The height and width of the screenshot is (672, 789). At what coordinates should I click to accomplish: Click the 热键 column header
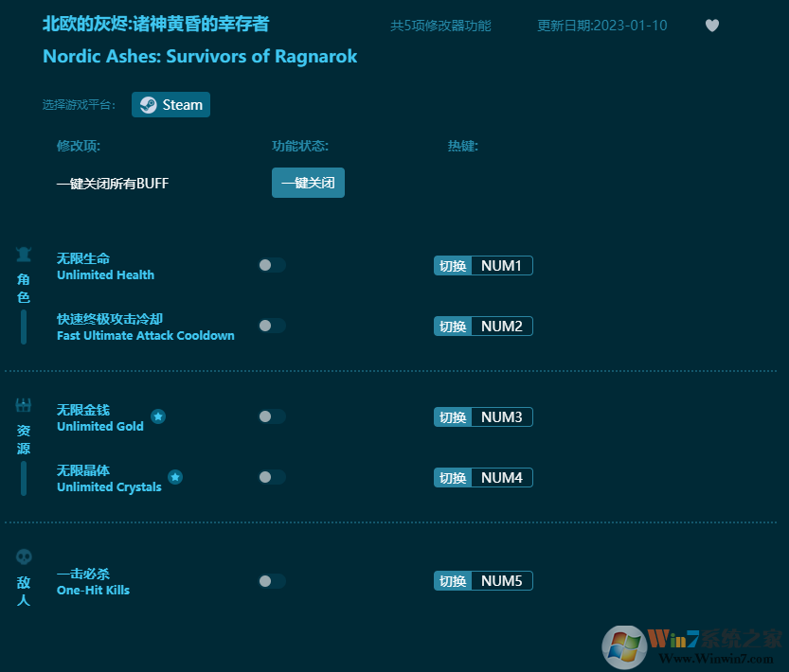[x=463, y=146]
